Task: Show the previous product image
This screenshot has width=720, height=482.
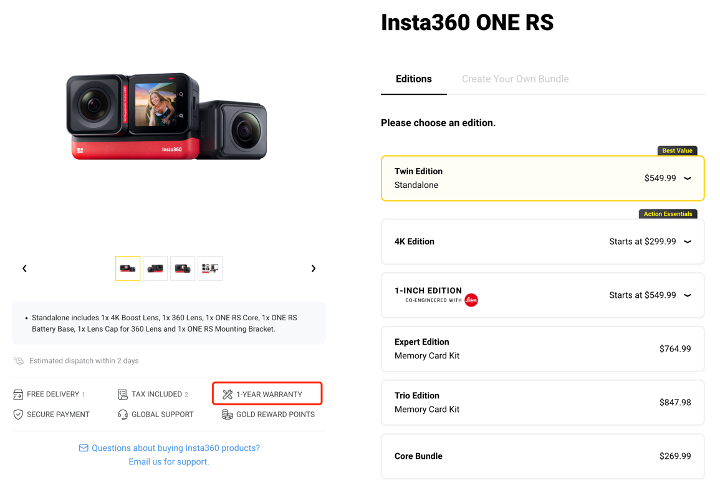Action: (25, 268)
